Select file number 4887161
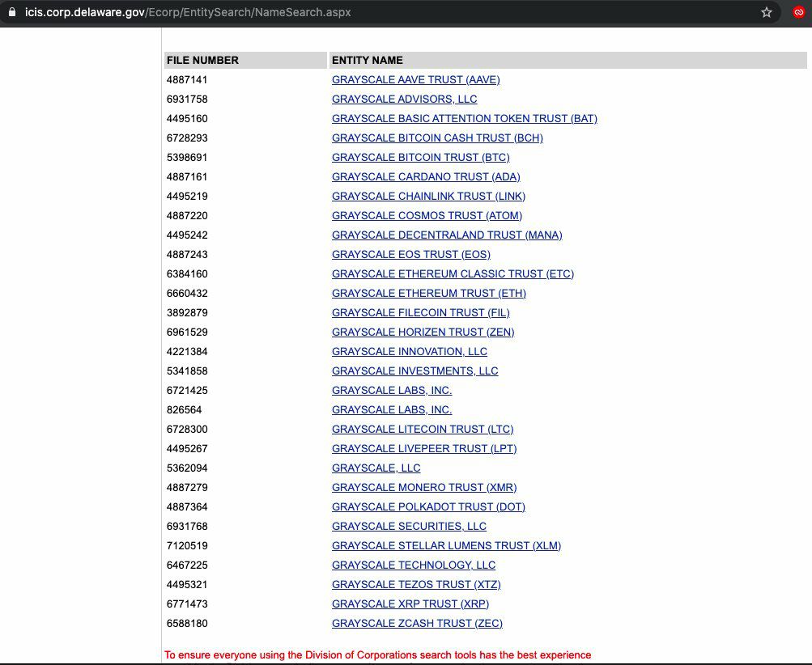Viewport: 812px width, 665px height. click(x=187, y=176)
